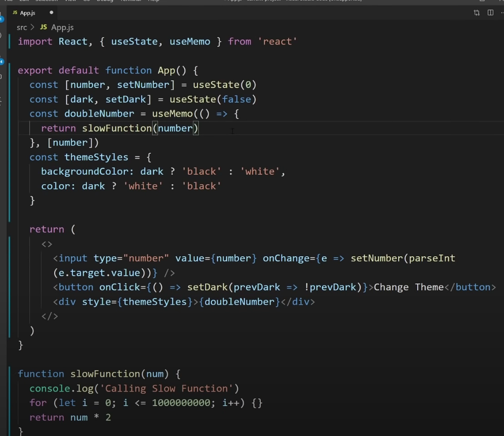Viewport: 504px width, 436px height.
Task: Click 'slowFunction(num)' in the function declaration
Action: click(119, 374)
